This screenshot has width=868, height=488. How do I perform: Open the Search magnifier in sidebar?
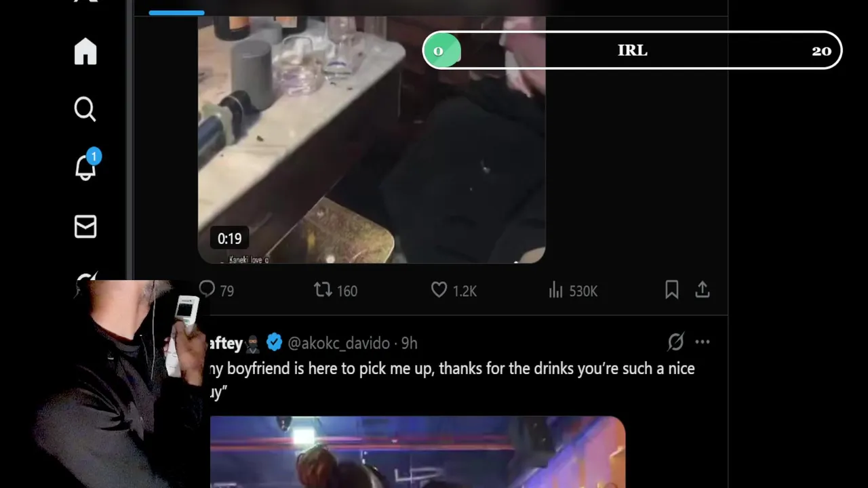(x=85, y=109)
